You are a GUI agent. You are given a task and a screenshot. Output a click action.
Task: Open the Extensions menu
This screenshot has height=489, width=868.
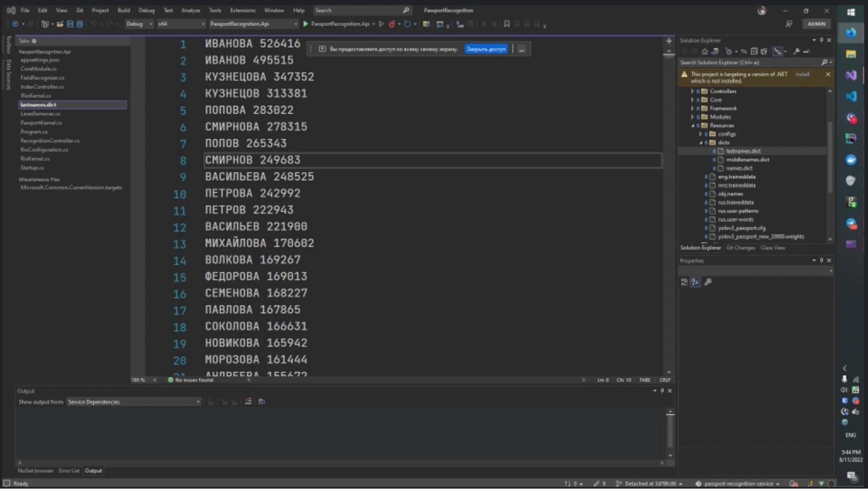(242, 10)
